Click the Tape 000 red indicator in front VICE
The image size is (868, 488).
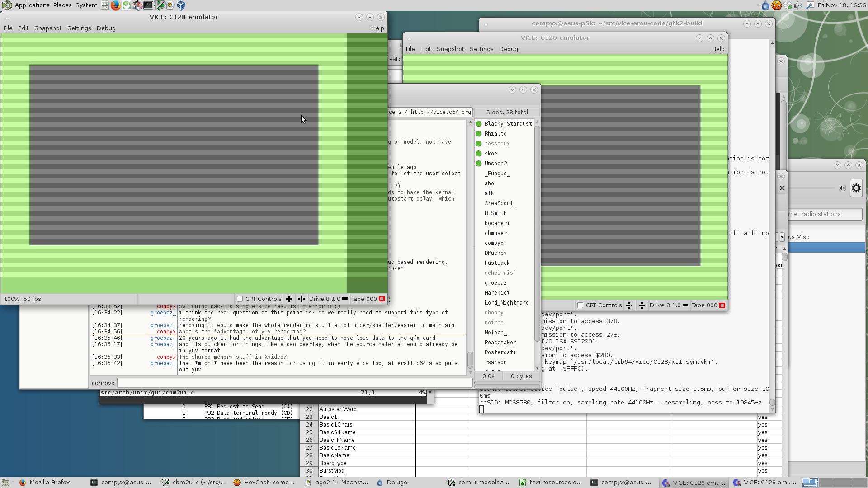point(382,299)
